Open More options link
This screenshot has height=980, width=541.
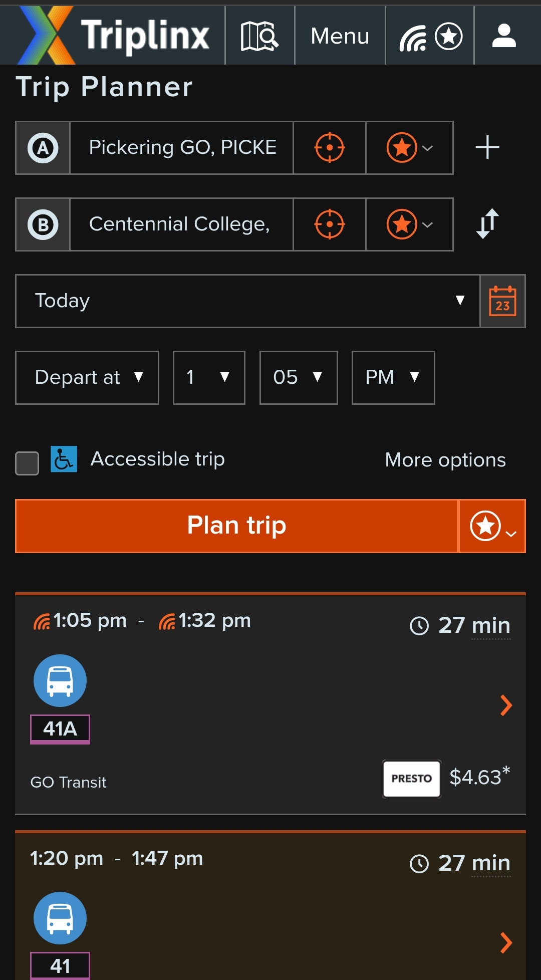tap(445, 460)
